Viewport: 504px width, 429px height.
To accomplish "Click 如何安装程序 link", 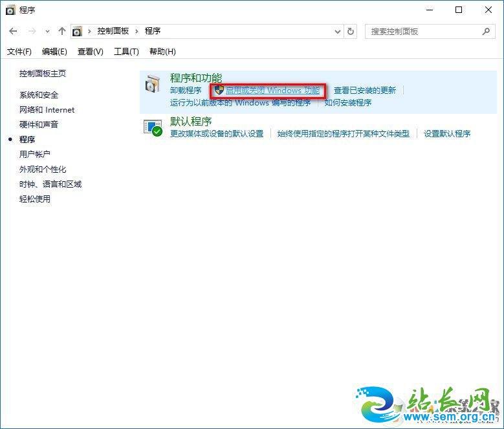I will (348, 103).
